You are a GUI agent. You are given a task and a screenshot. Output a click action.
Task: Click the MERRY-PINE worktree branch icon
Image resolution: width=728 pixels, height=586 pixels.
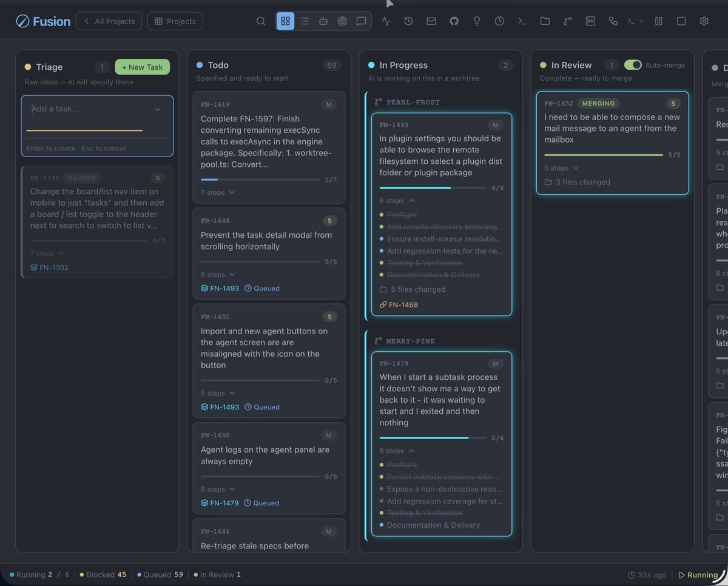379,341
